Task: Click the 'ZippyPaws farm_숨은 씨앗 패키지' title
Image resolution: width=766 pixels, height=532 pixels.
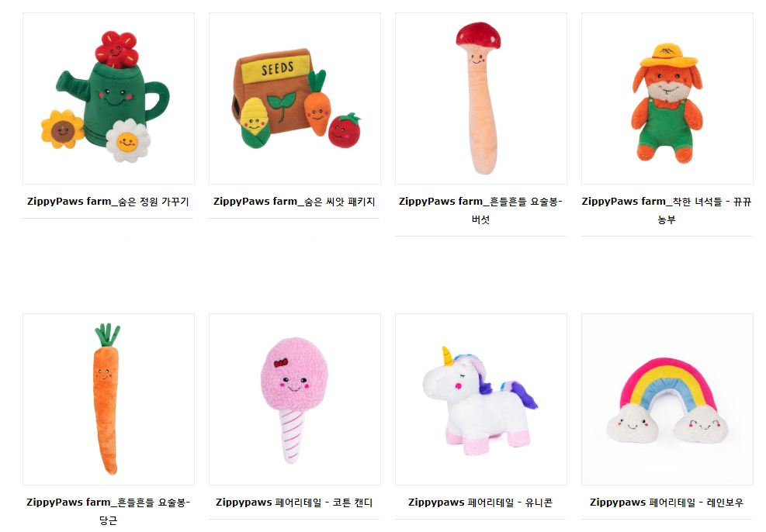Action: click(x=294, y=202)
